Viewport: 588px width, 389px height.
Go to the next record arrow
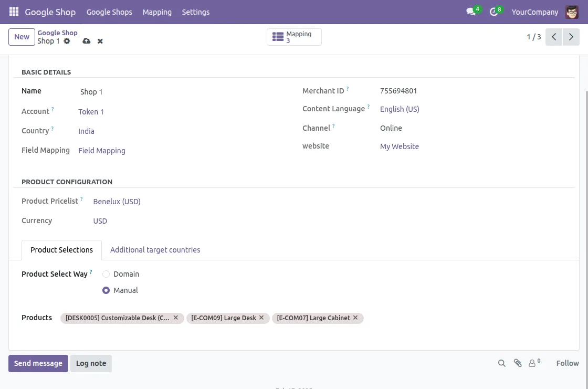(x=571, y=37)
